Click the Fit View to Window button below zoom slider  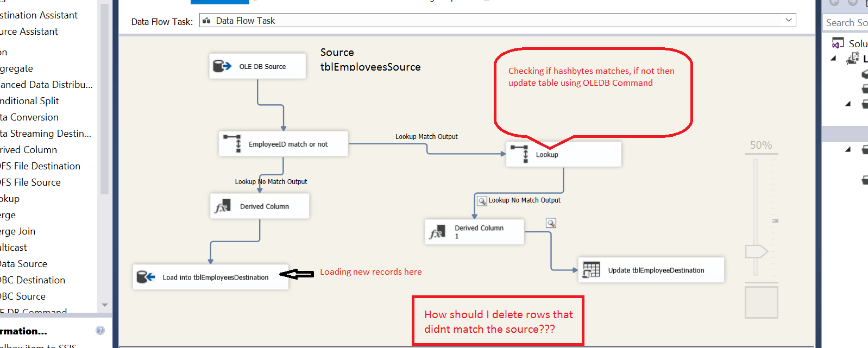[761, 302]
